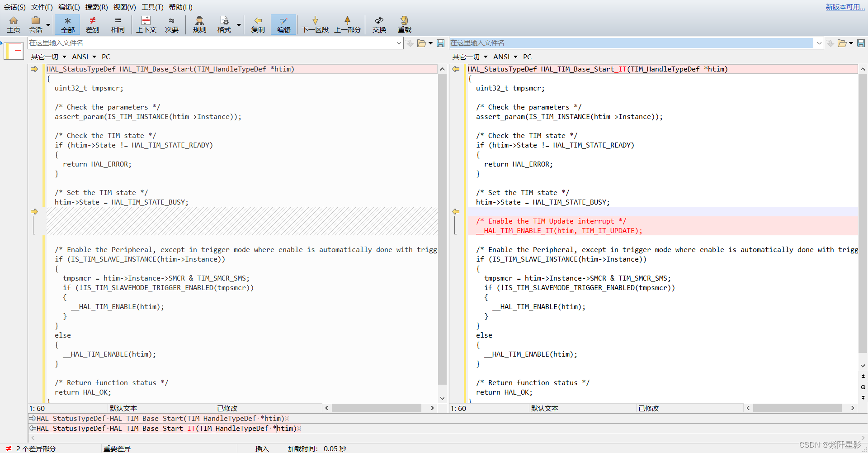Expand the right file path history dropdown

819,43
